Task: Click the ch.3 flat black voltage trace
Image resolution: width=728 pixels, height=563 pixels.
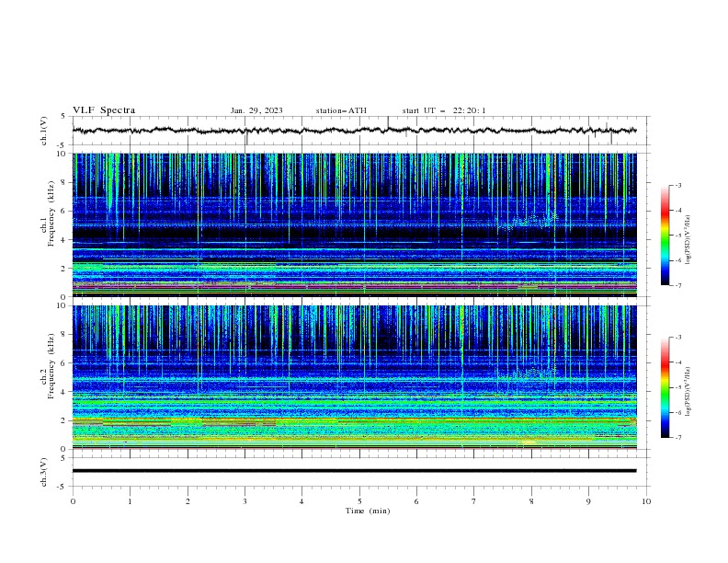Action: (x=354, y=471)
